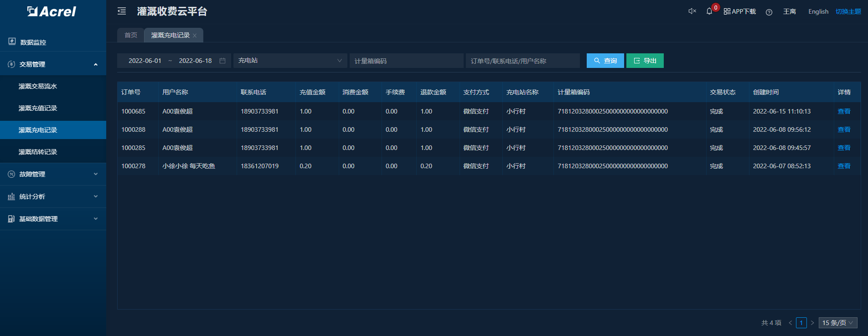868x336 pixels.
Task: Go to the previous page arrow
Action: [790, 323]
